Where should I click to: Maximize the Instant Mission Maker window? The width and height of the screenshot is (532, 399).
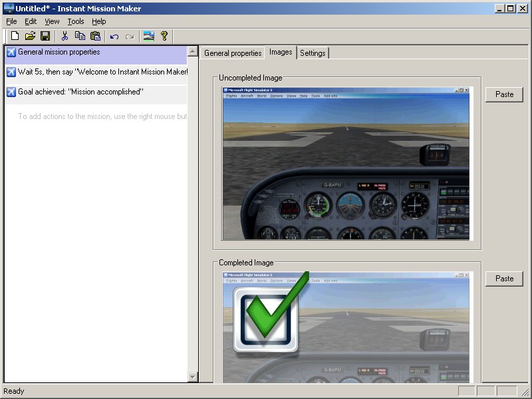click(510, 9)
